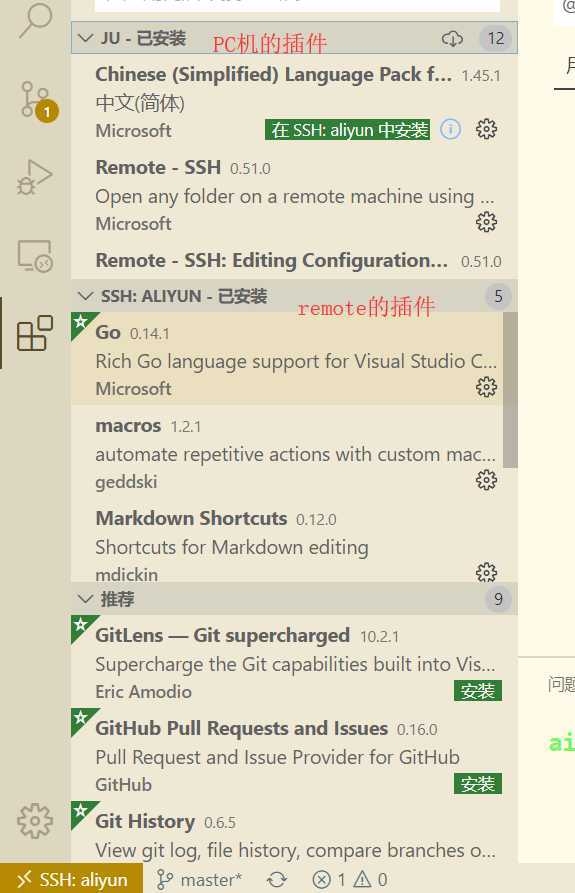Screen dimensions: 575x893
Task: Open the master* branch in status bar
Action: [199, 880]
